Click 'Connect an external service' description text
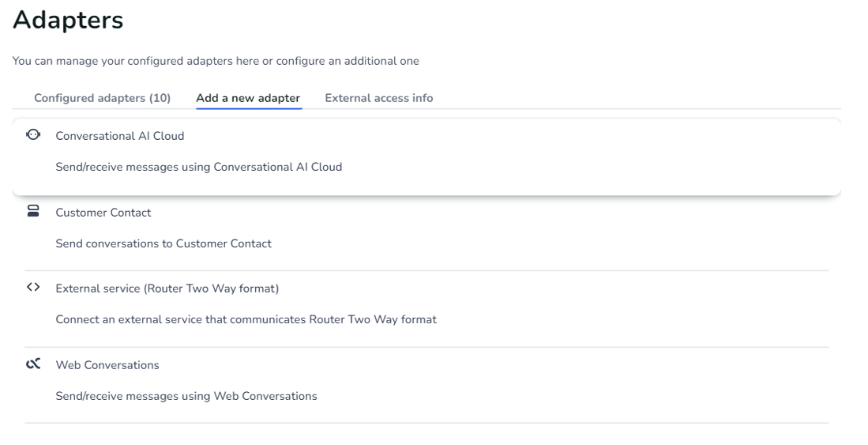The image size is (868, 445). coord(246,320)
